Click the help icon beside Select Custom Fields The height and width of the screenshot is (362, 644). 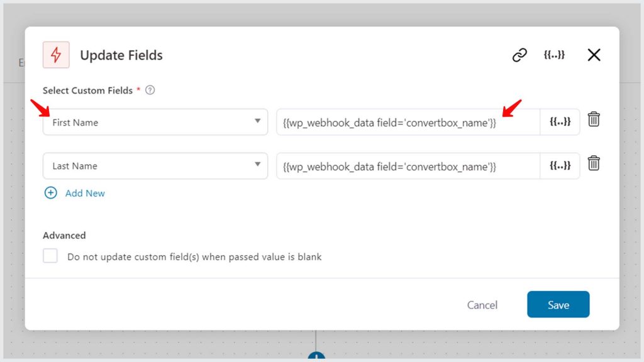(150, 90)
